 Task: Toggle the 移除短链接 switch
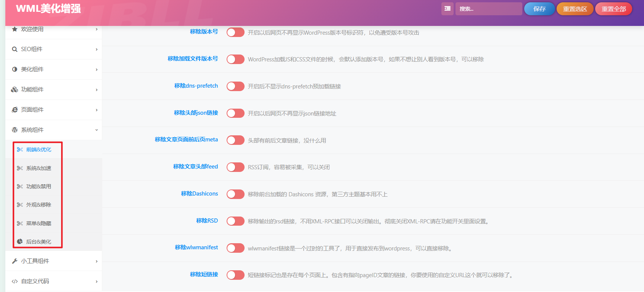click(x=235, y=275)
